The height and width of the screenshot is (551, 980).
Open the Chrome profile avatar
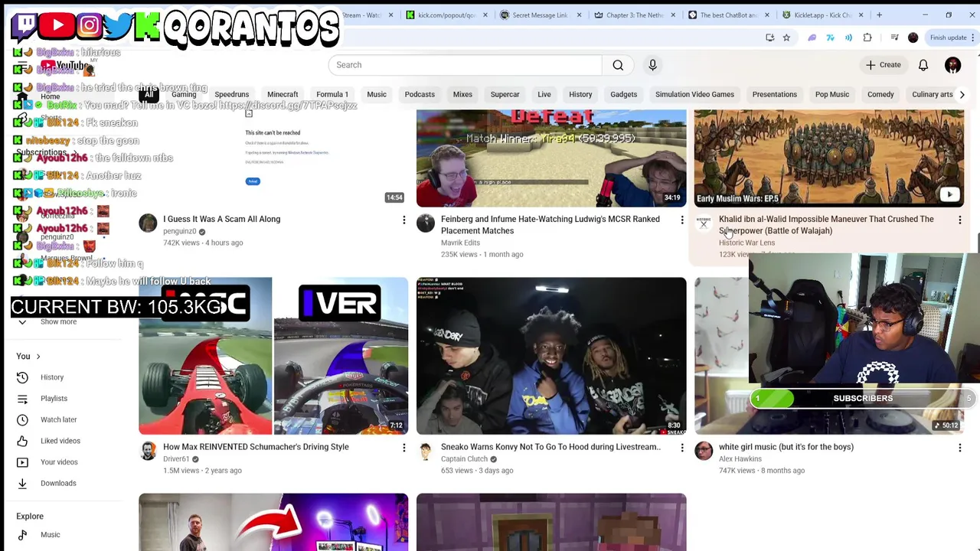[x=913, y=37]
